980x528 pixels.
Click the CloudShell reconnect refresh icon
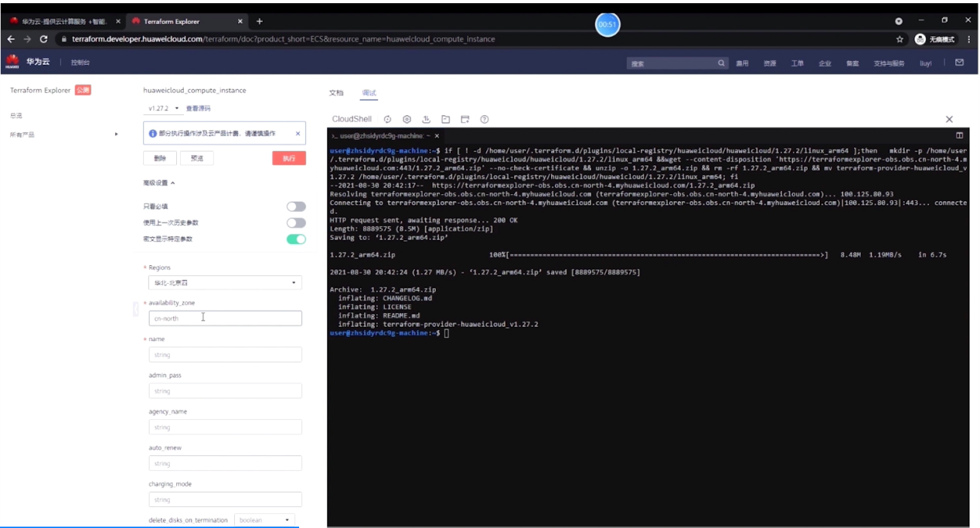[388, 119]
